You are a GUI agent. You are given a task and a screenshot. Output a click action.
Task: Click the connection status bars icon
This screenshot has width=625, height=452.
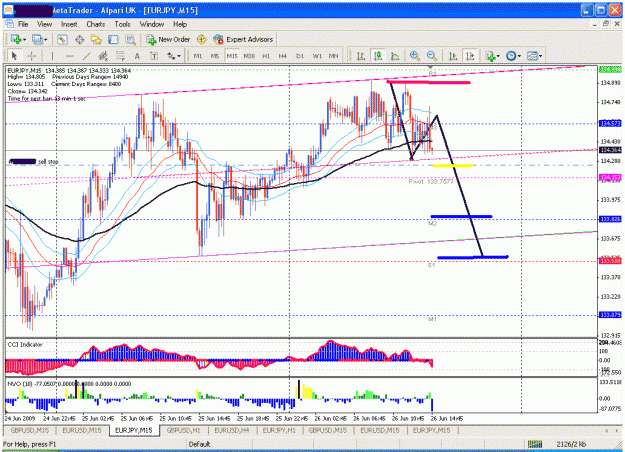pyautogui.click(x=535, y=444)
